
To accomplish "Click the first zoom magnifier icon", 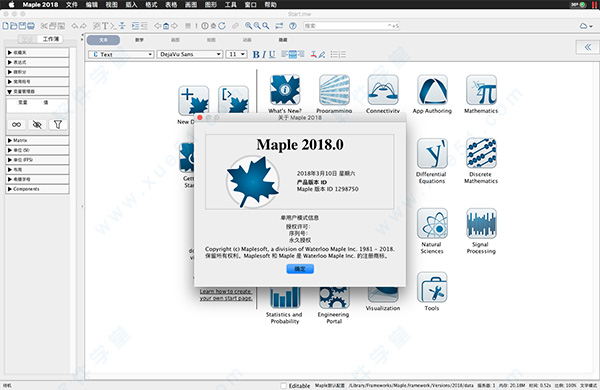I will pos(249,26).
